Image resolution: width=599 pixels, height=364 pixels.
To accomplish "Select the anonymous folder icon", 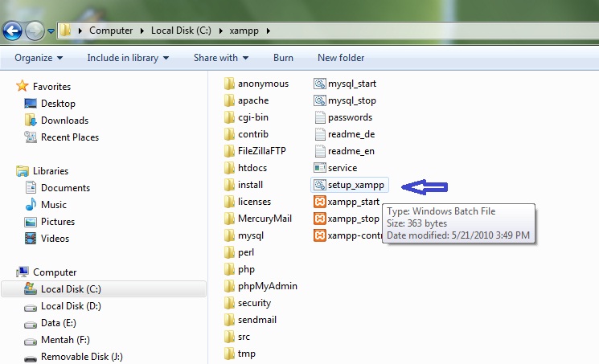I will coord(229,84).
